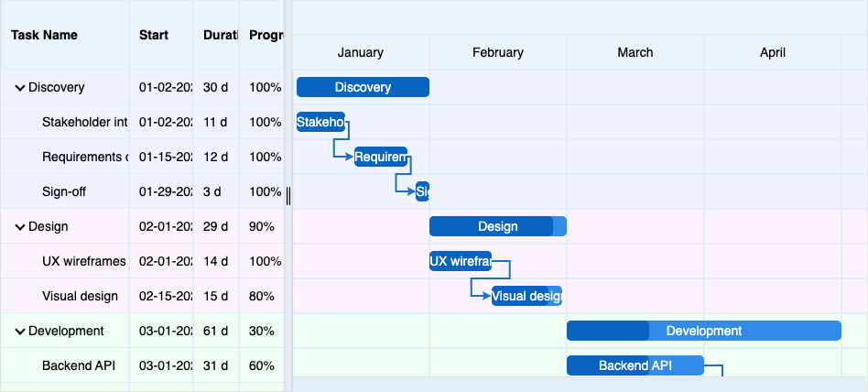Click the Requirements task bar
The height and width of the screenshot is (392, 868).
(380, 158)
